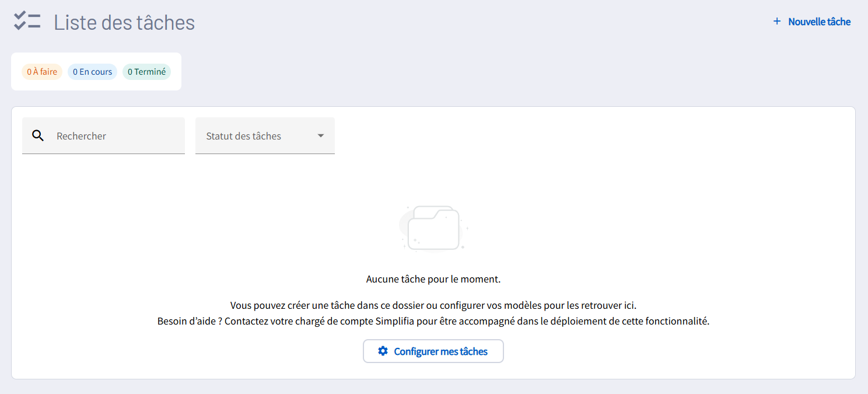
Task: Select the orange "0 À faire" status chip
Action: 42,72
